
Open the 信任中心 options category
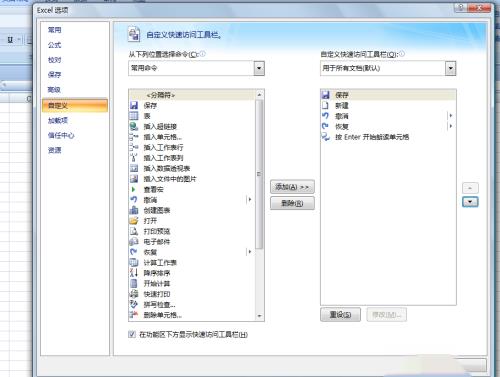[61, 135]
